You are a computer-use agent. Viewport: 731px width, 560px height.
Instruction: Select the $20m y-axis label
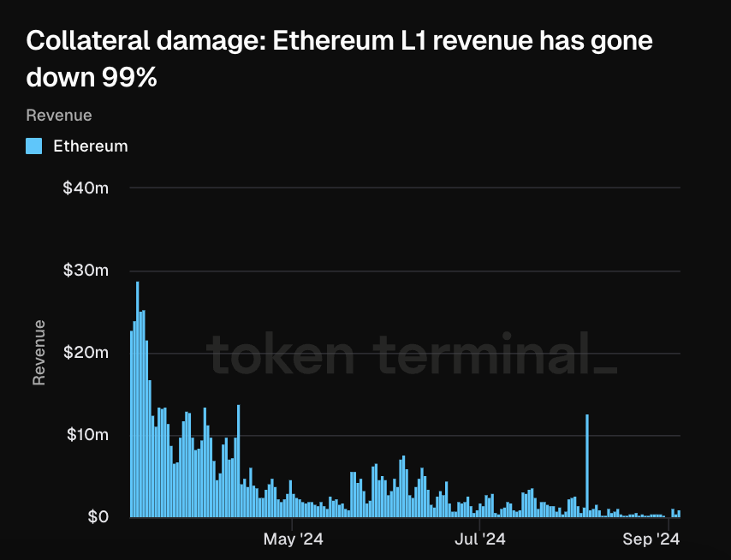pyautogui.click(x=86, y=353)
